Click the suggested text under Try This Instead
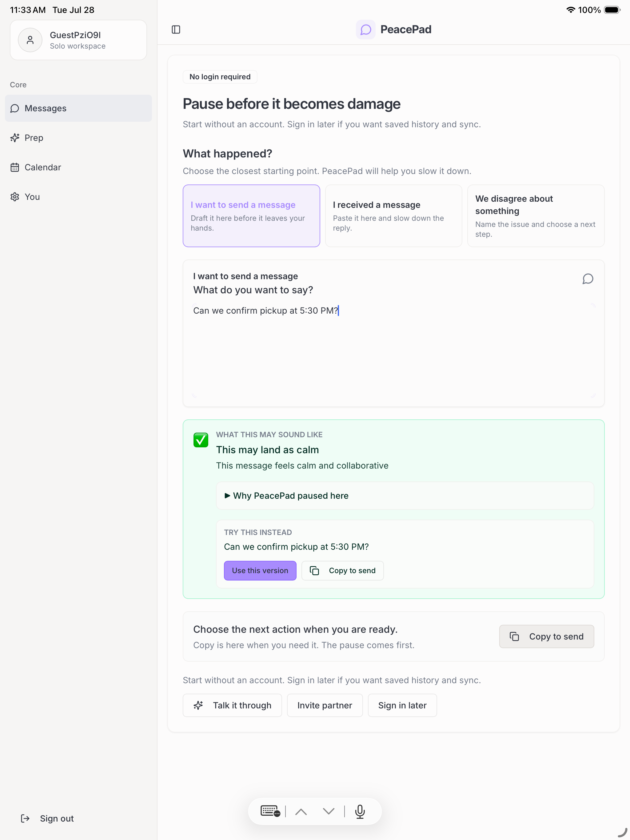This screenshot has width=630, height=840. click(x=296, y=546)
